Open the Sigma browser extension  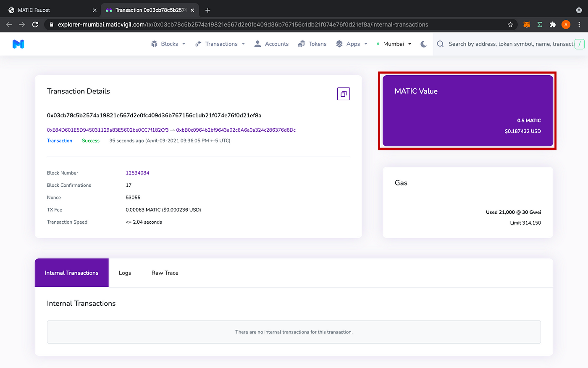(540, 24)
